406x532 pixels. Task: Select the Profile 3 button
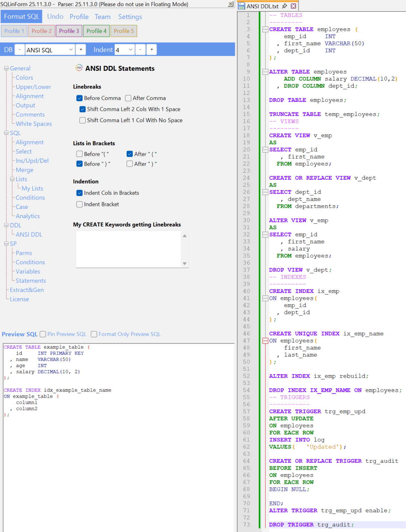coord(69,31)
